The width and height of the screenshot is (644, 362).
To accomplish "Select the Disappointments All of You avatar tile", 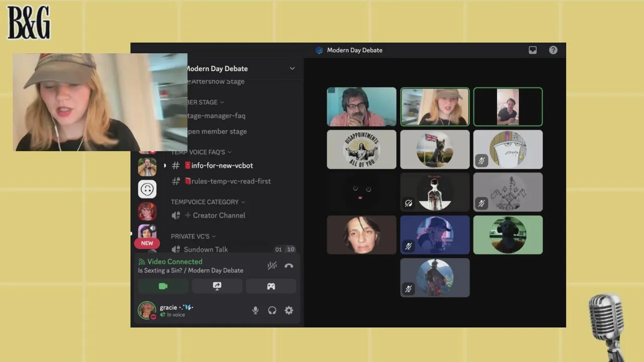I will pos(362,149).
